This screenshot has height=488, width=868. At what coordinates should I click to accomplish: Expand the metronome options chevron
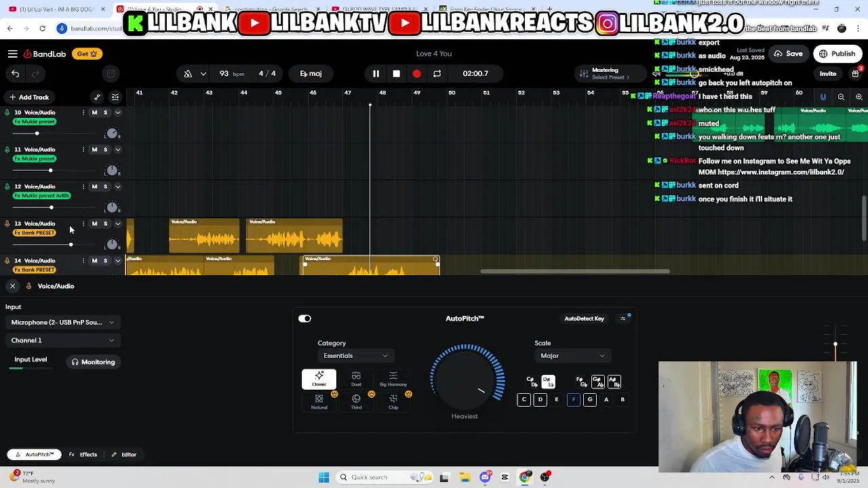203,73
